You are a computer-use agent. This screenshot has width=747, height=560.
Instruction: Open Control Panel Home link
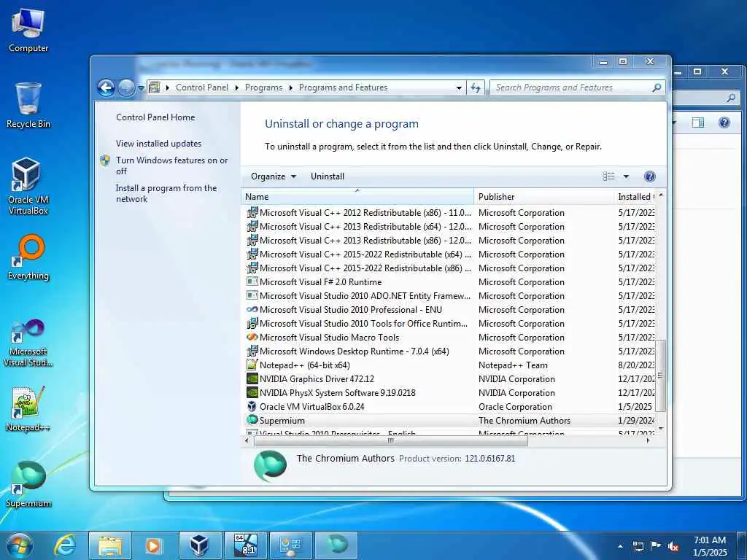click(x=155, y=117)
